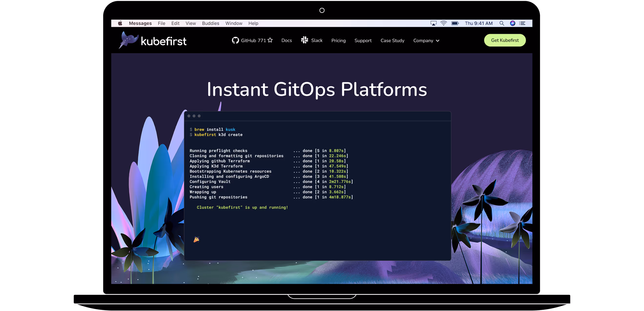Click the 8.807s timing value
Viewport: 644px width, 311px height.
coord(336,151)
